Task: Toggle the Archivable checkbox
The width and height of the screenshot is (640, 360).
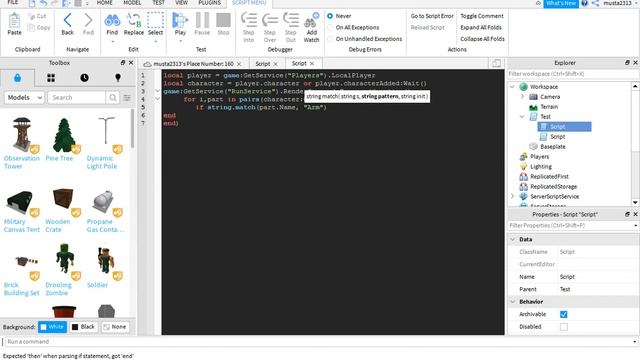Action: [564, 314]
